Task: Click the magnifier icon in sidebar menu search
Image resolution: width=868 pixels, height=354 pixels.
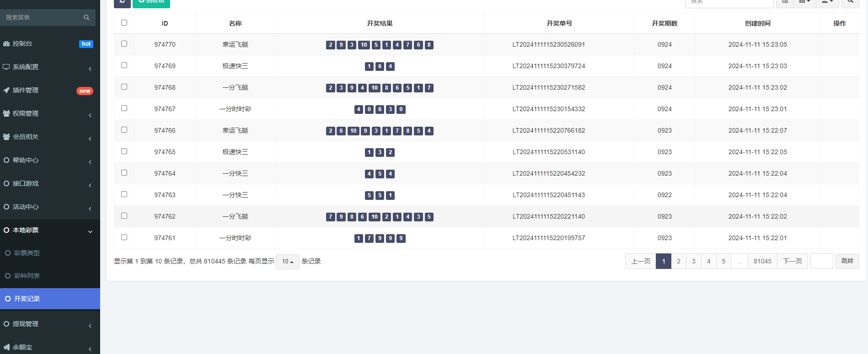Action: tap(86, 17)
